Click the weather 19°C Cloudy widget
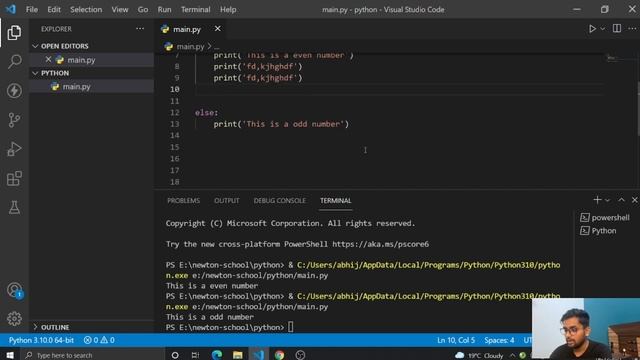The image size is (640, 360). click(x=479, y=356)
